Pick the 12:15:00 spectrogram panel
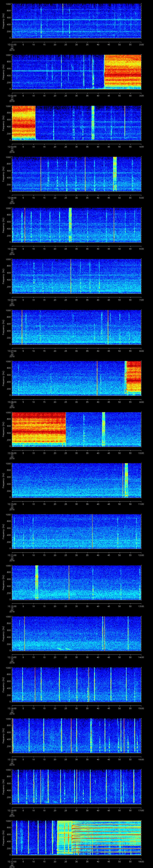The image size is (153, 868). coord(76,736)
